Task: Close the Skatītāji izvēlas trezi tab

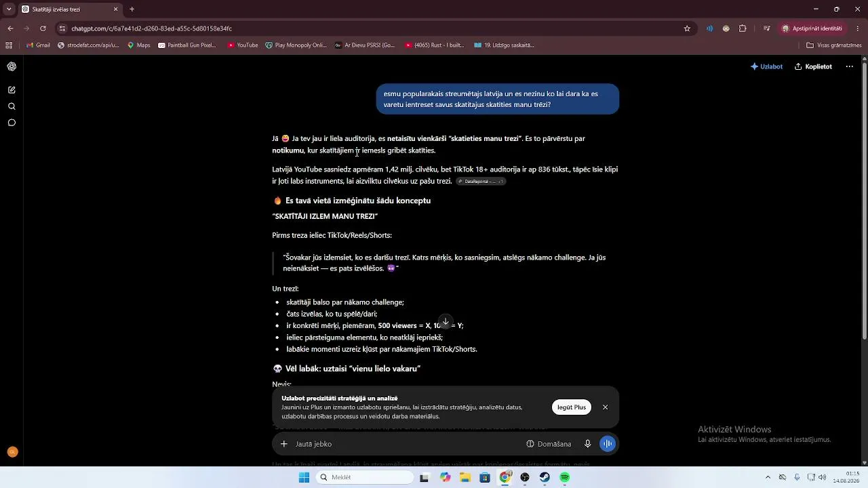Action: point(115,9)
